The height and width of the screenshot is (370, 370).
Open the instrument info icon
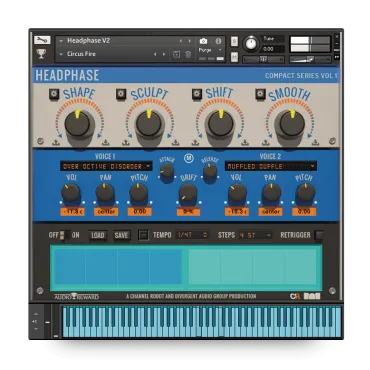click(x=218, y=41)
